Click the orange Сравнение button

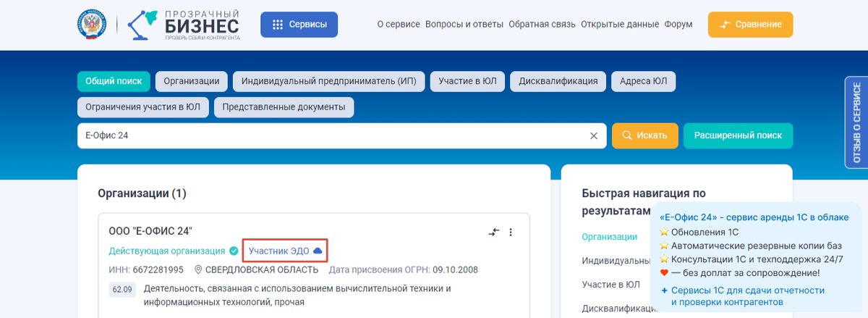750,25
